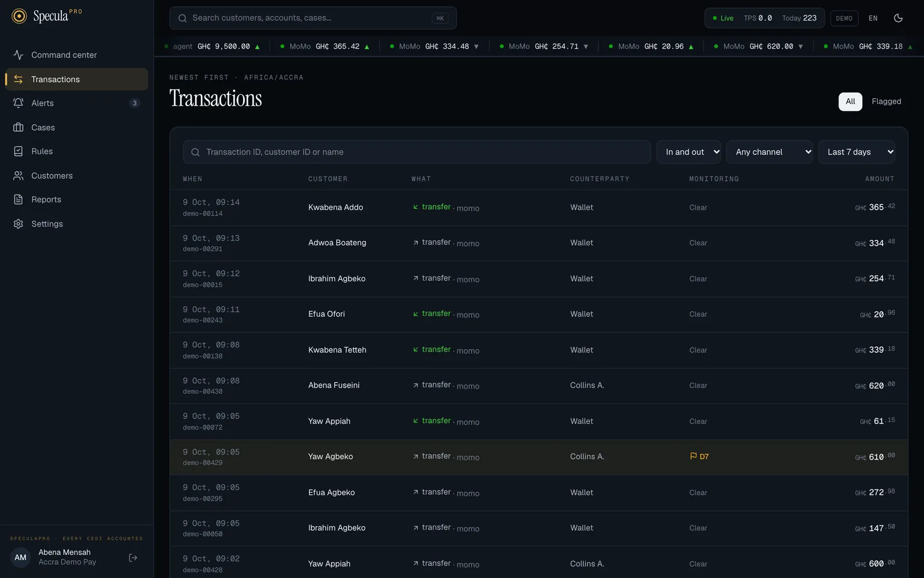The height and width of the screenshot is (578, 924).
Task: Click the Customers people icon
Action: click(18, 176)
